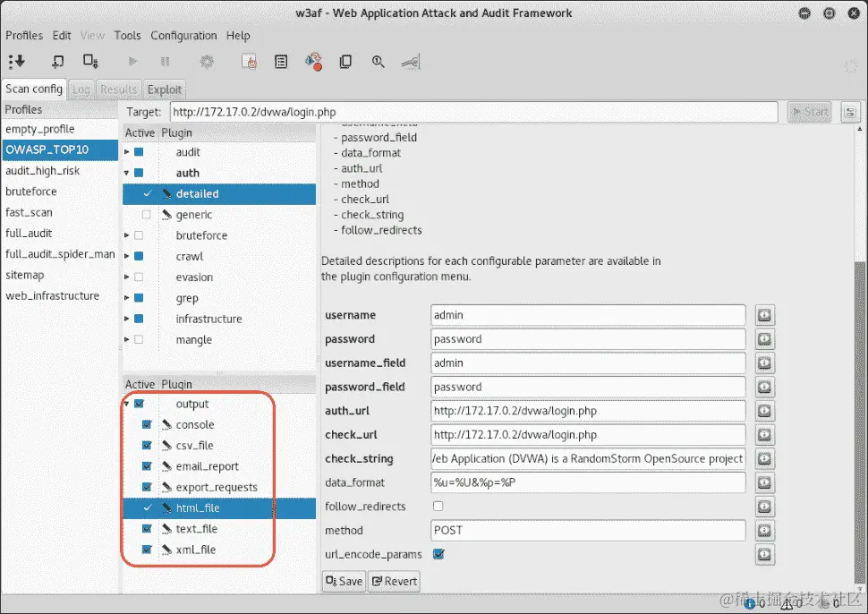Viewport: 868px width, 614px height.
Task: Expand the mangle plugin category
Action: tap(127, 339)
